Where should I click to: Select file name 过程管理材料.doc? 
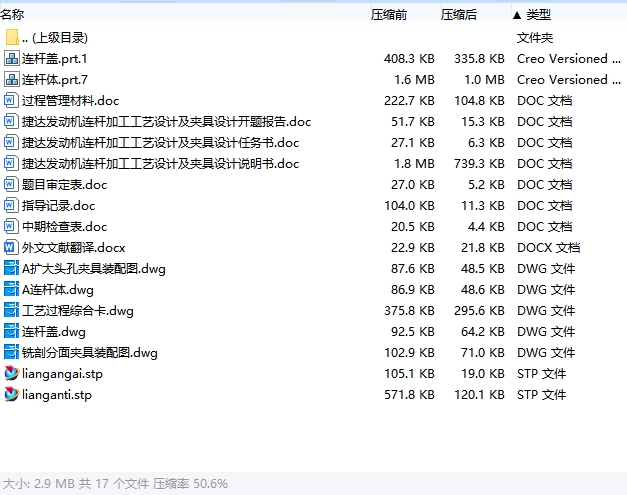[x=70, y=101]
